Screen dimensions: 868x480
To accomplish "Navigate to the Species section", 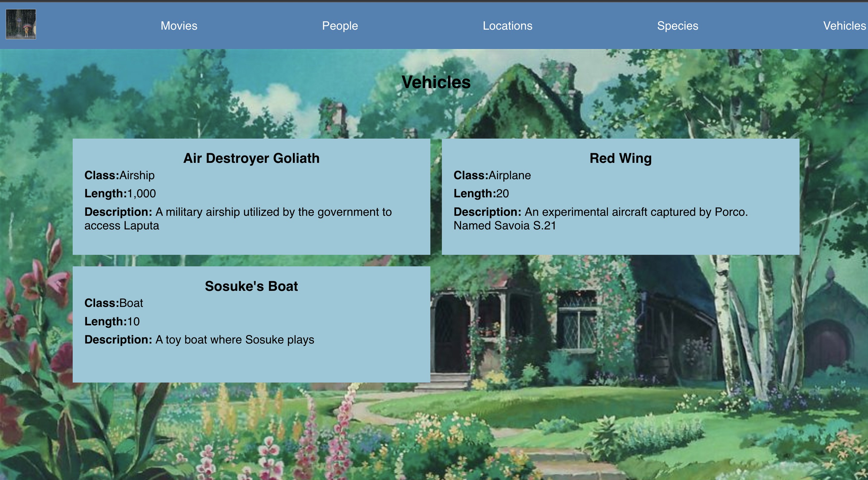I will [x=678, y=26].
